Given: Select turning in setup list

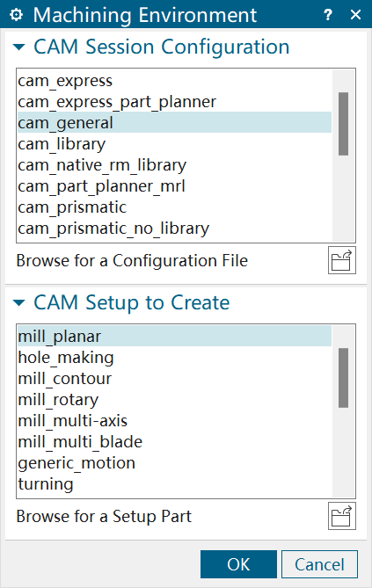Looking at the screenshot, I should [x=174, y=483].
